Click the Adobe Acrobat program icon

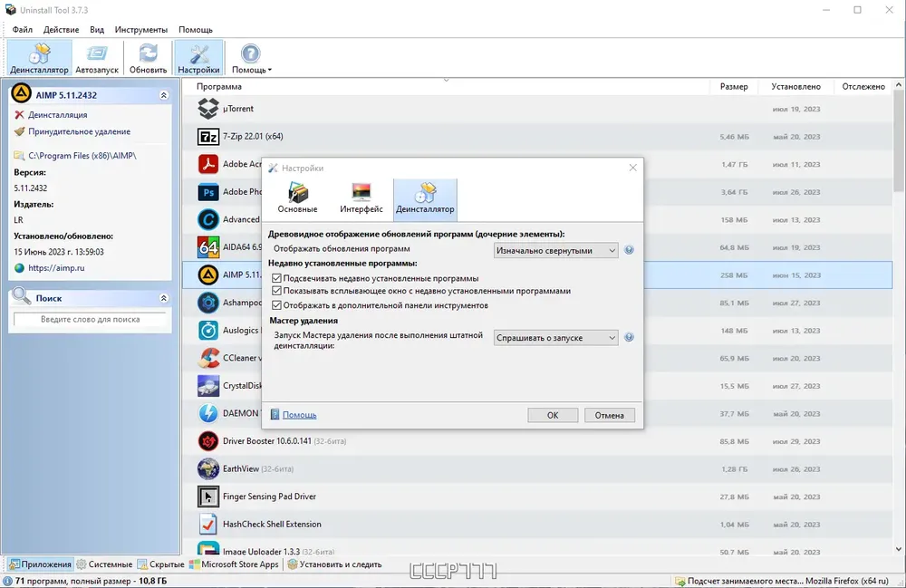click(x=208, y=164)
